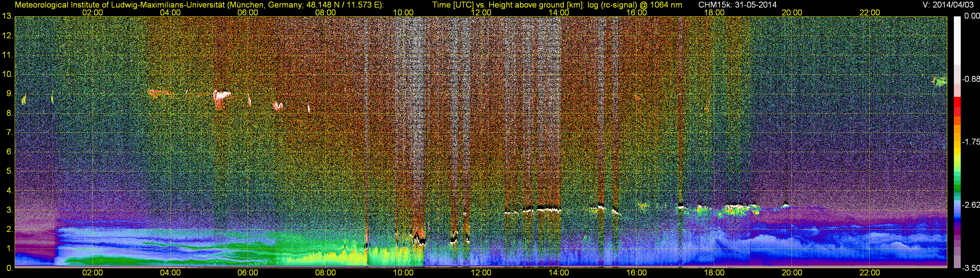Click the 4. km height axis label

point(10,190)
